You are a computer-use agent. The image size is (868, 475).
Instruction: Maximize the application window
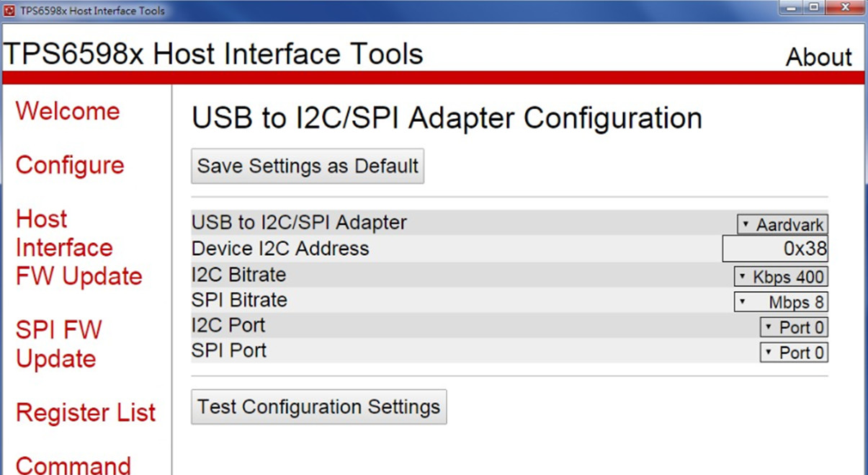pyautogui.click(x=814, y=8)
